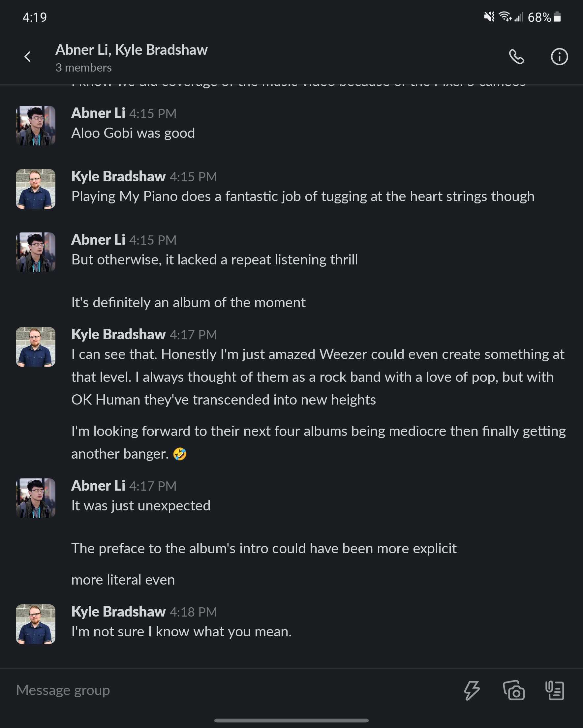Tap the camera icon in message bar

[513, 690]
